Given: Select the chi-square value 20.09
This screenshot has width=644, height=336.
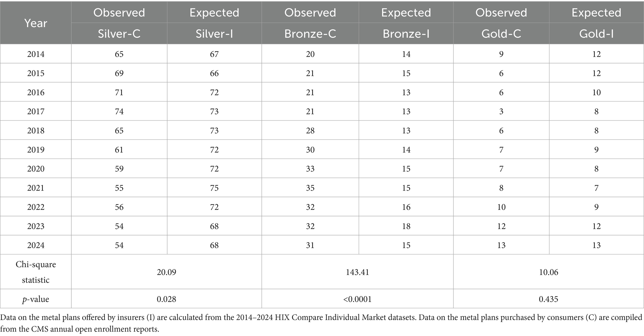Looking at the screenshot, I should (x=167, y=272).
